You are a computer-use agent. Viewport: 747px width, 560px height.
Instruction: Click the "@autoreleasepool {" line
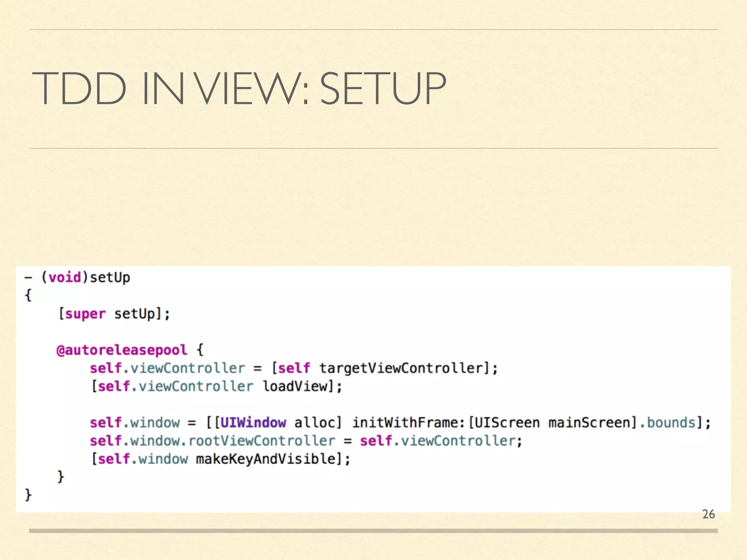pyautogui.click(x=130, y=350)
